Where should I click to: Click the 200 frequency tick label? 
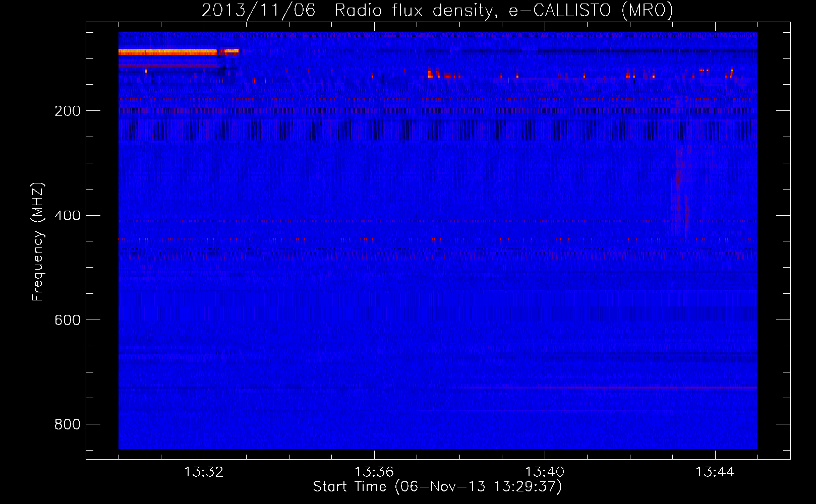(x=68, y=111)
